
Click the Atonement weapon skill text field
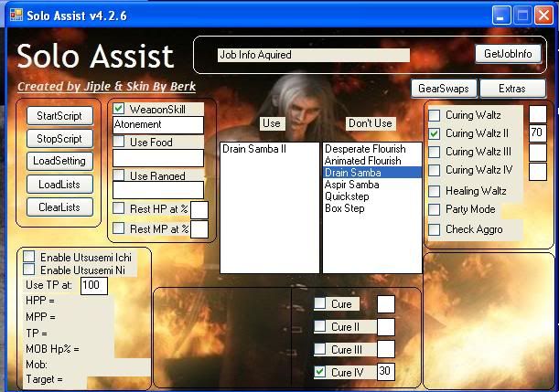pyautogui.click(x=157, y=124)
